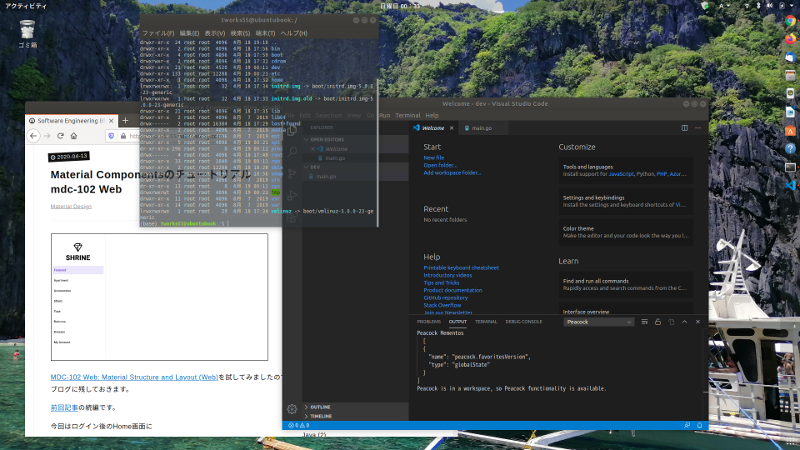Viewport: 800px width, 450px height.
Task: Click the Open folder... link
Action: point(440,165)
